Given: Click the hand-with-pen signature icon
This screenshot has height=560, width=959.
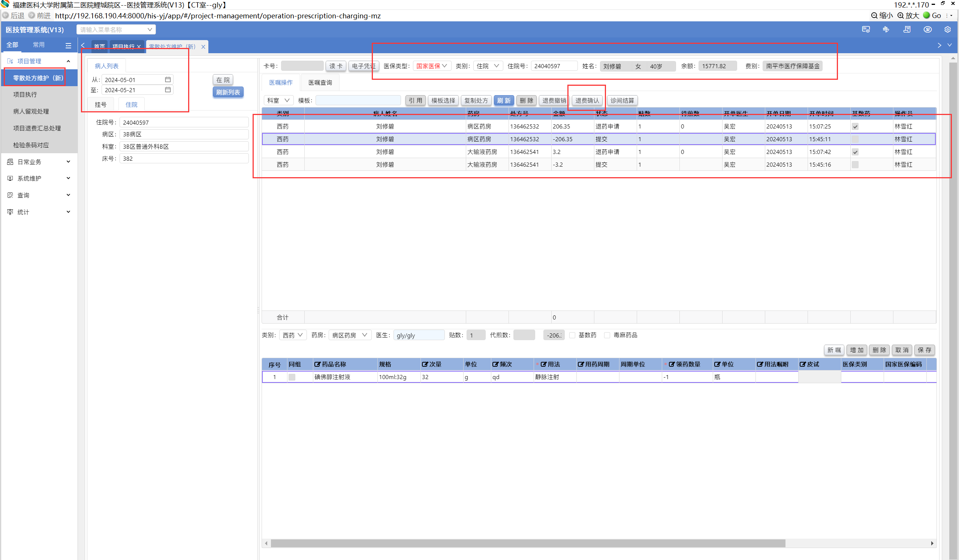Looking at the screenshot, I should (x=886, y=30).
